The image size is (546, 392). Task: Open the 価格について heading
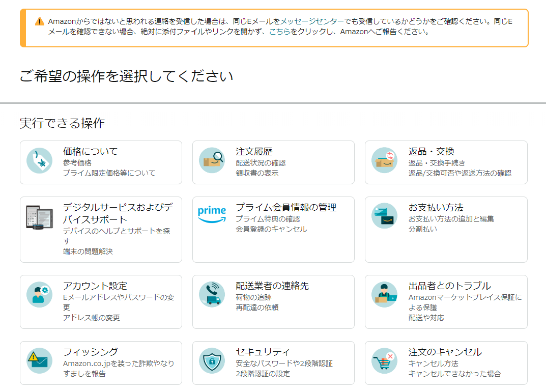[x=90, y=151]
